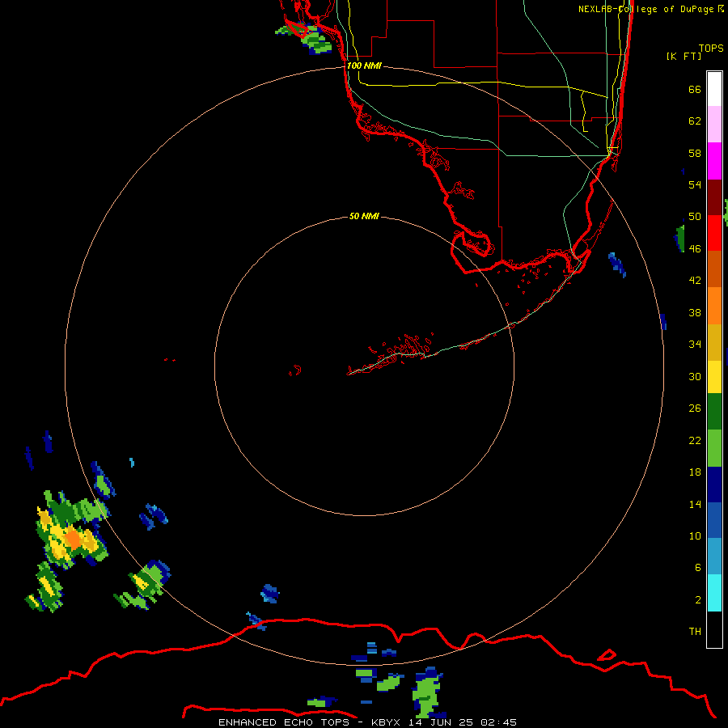Pick the bright yellow legend swatch
The height and width of the screenshot is (728, 728).
coord(714,377)
